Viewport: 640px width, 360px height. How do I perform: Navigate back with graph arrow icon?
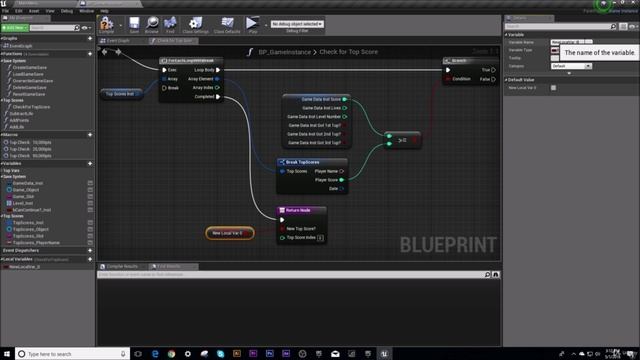(x=105, y=52)
